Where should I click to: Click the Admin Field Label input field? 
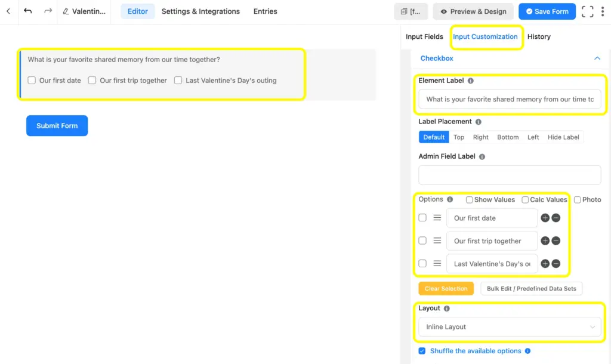click(510, 174)
